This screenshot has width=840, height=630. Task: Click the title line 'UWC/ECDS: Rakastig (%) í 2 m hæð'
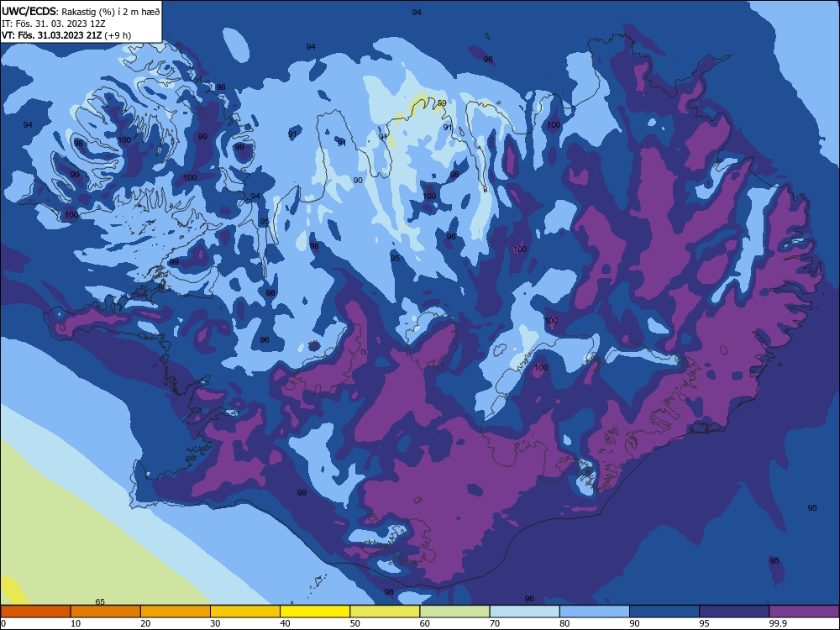pos(81,12)
